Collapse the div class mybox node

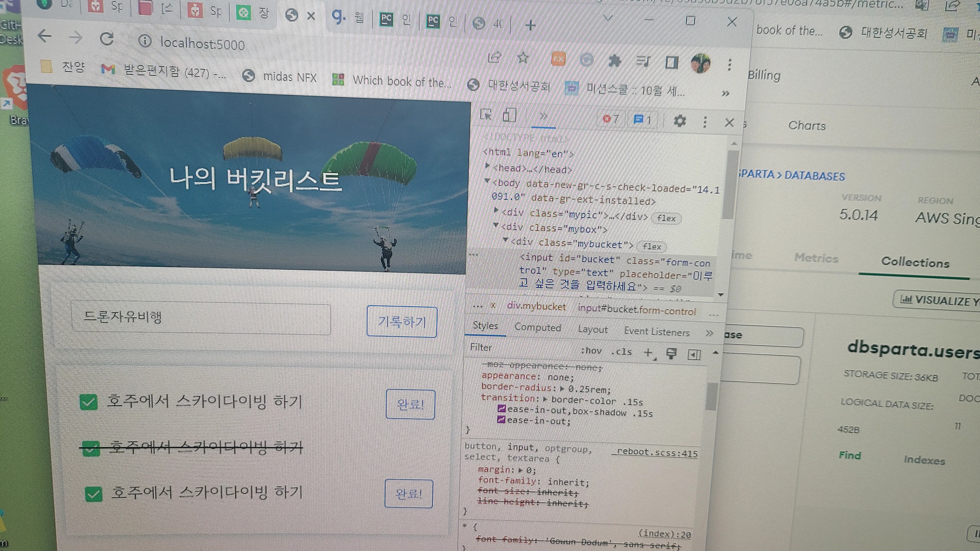tap(496, 225)
